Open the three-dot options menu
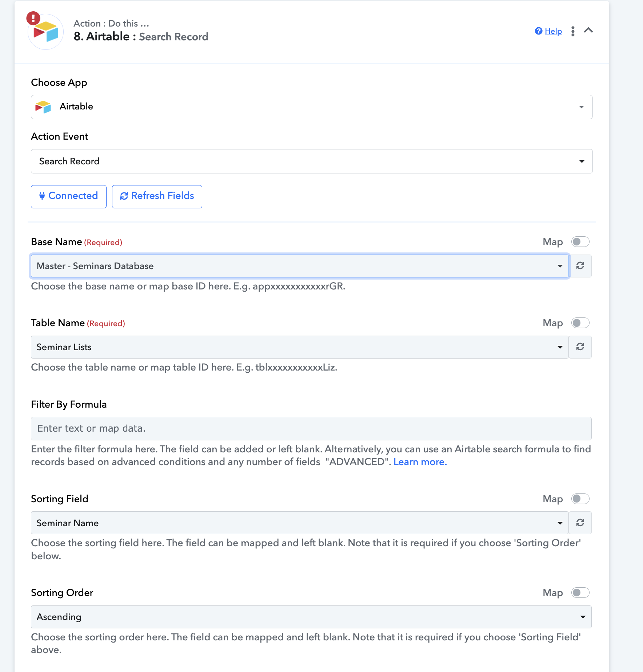This screenshot has height=672, width=643. [573, 31]
